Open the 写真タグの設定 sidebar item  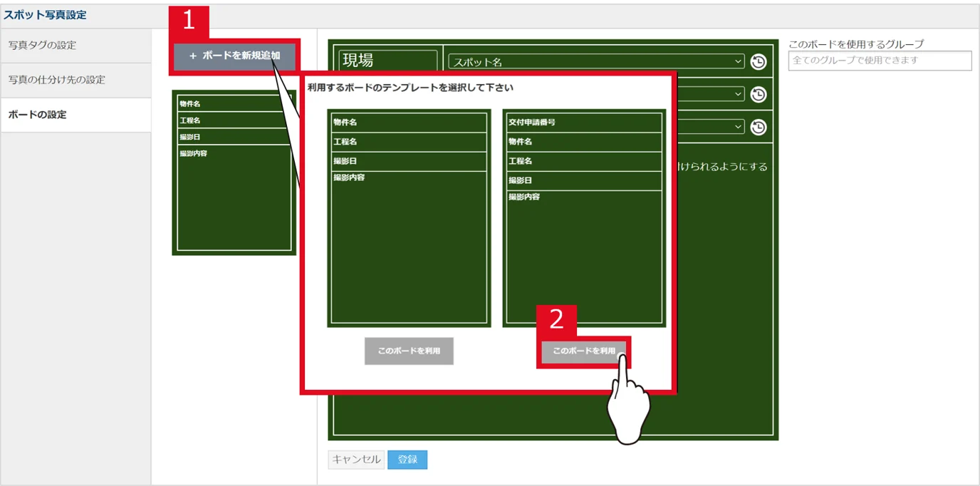coord(75,46)
